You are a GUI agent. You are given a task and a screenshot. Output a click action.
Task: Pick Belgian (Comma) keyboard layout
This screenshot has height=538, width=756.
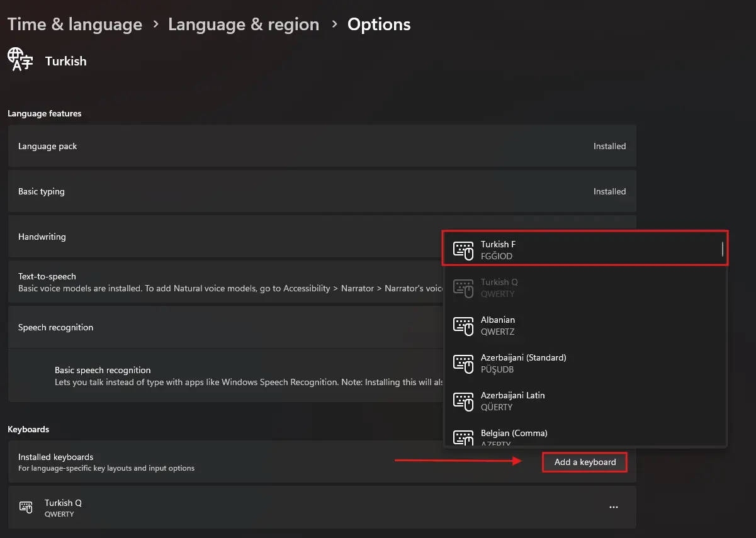pos(585,434)
